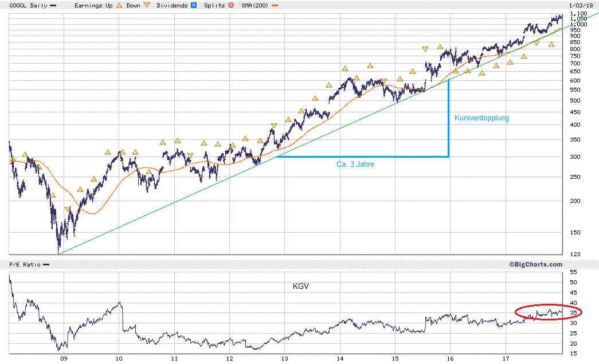
Task: Click earnings down marker in late 2012 near 400
Action: [273, 126]
